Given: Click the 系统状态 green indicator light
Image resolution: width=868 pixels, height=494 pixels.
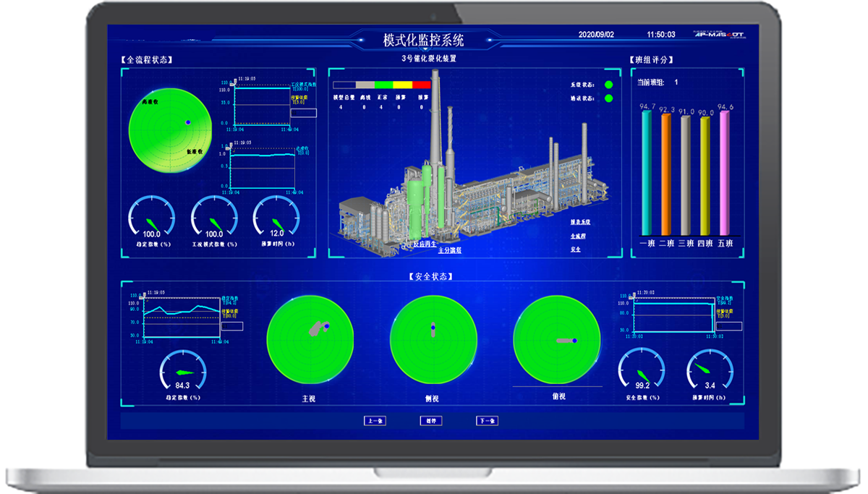Looking at the screenshot, I should (x=608, y=85).
